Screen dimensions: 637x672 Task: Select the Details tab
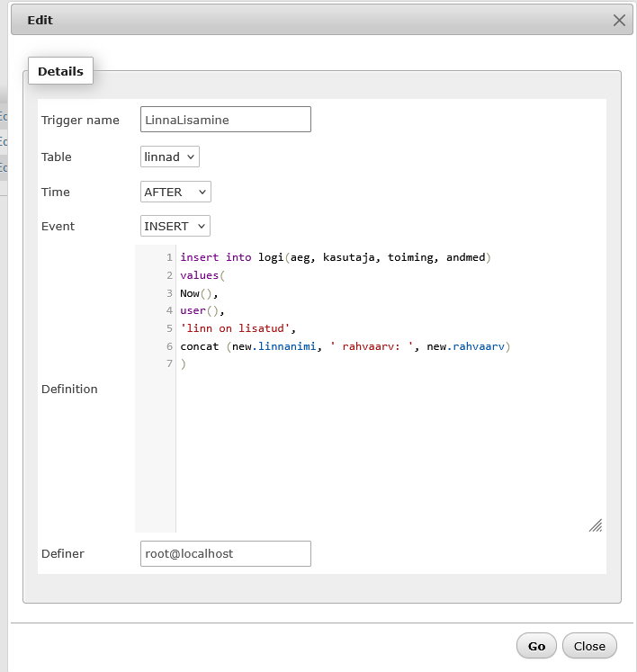point(60,71)
